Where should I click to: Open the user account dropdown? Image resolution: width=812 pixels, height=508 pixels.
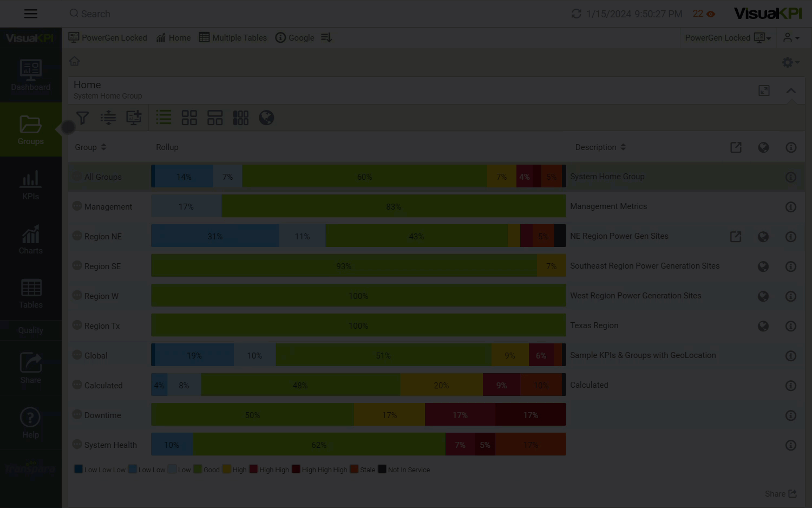pyautogui.click(x=791, y=38)
